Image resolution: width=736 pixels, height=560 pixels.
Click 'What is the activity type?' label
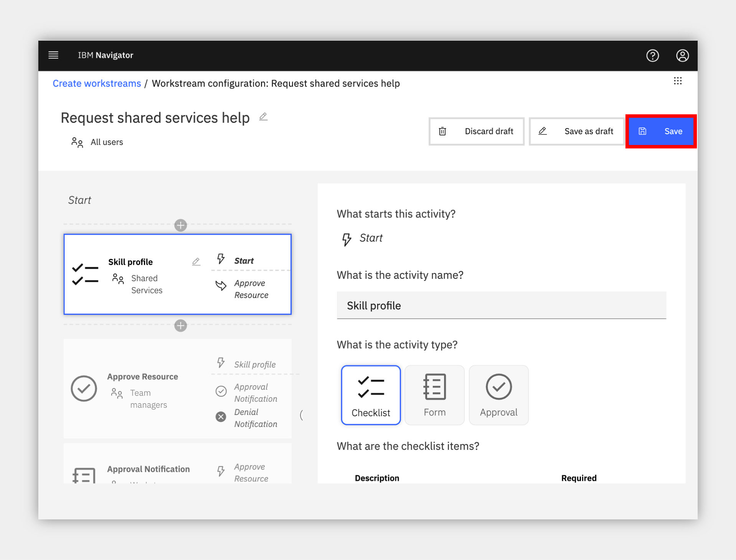[397, 344]
